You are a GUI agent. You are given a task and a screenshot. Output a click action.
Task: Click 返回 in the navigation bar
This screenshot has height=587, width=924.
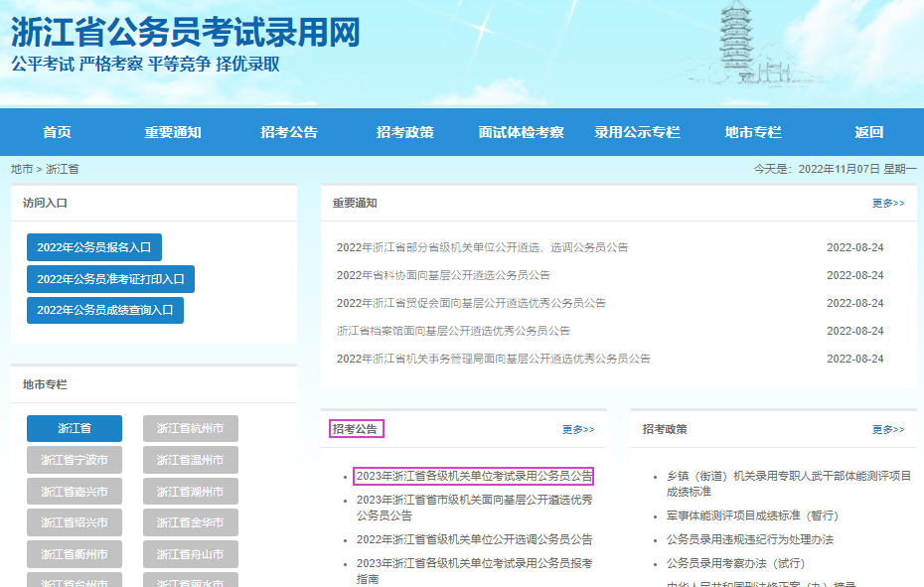(x=868, y=132)
